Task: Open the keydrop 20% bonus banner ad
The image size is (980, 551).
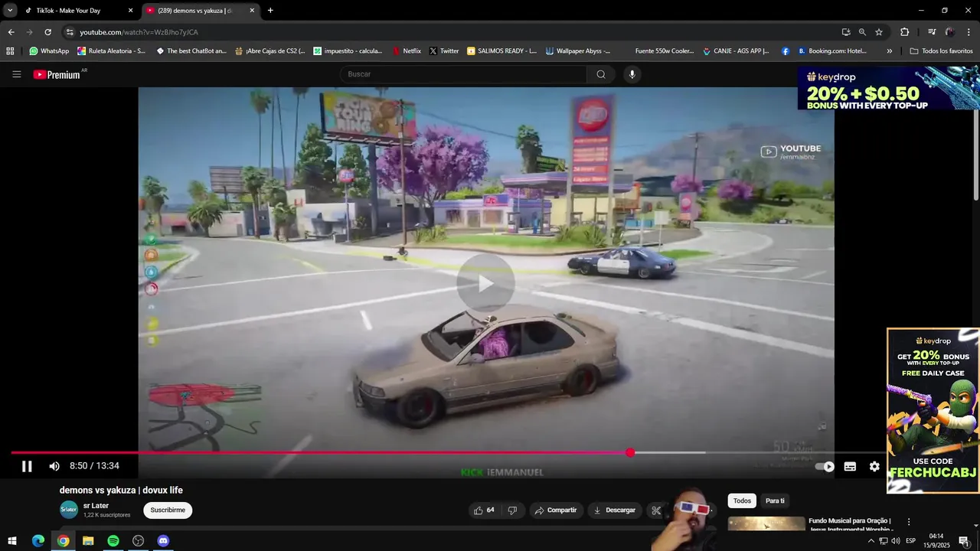Action: click(x=889, y=88)
